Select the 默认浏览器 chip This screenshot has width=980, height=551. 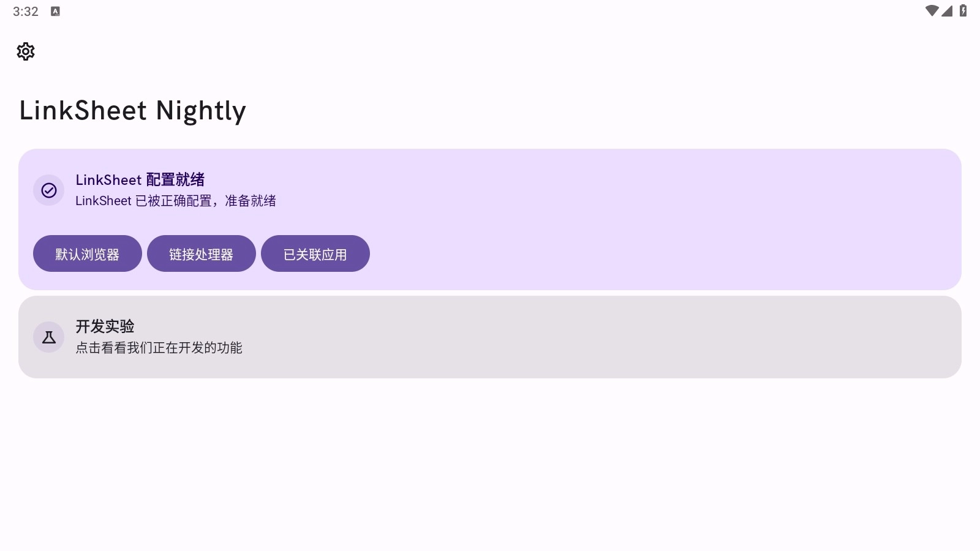click(87, 253)
